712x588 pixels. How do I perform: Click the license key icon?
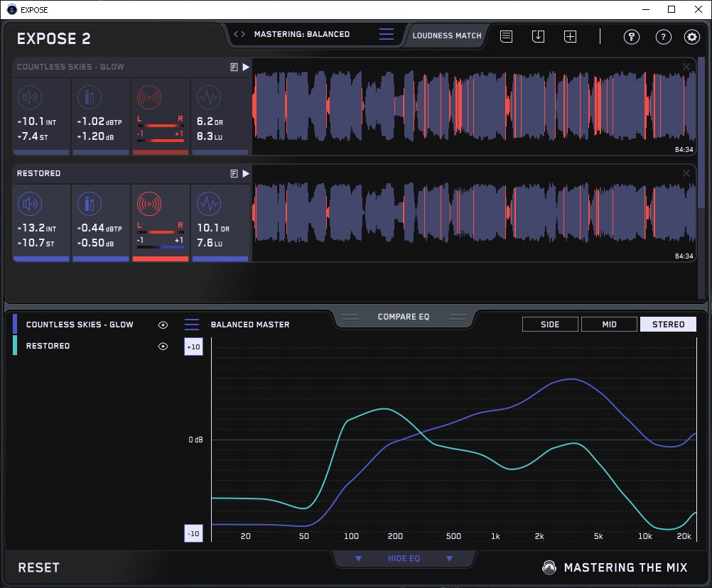(632, 37)
